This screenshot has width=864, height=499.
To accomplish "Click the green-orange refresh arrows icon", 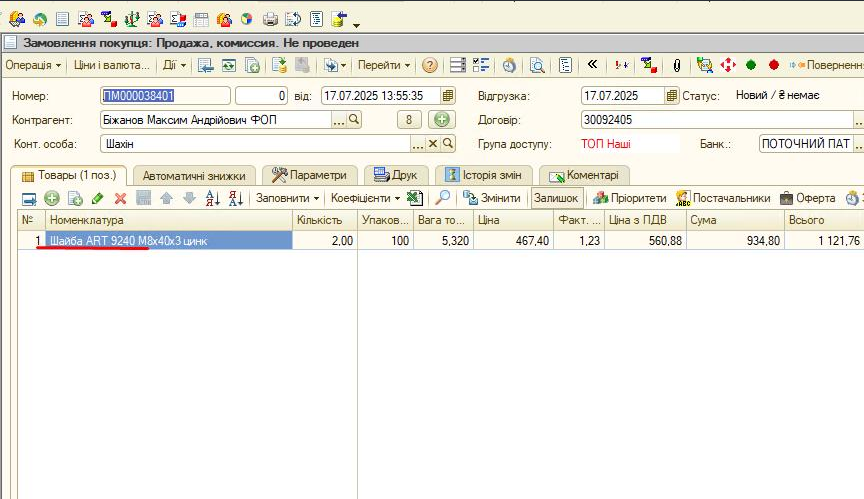I will 40,20.
